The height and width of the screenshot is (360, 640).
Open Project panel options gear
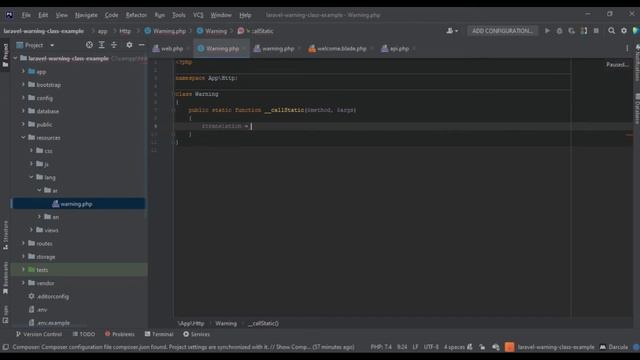pos(129,45)
